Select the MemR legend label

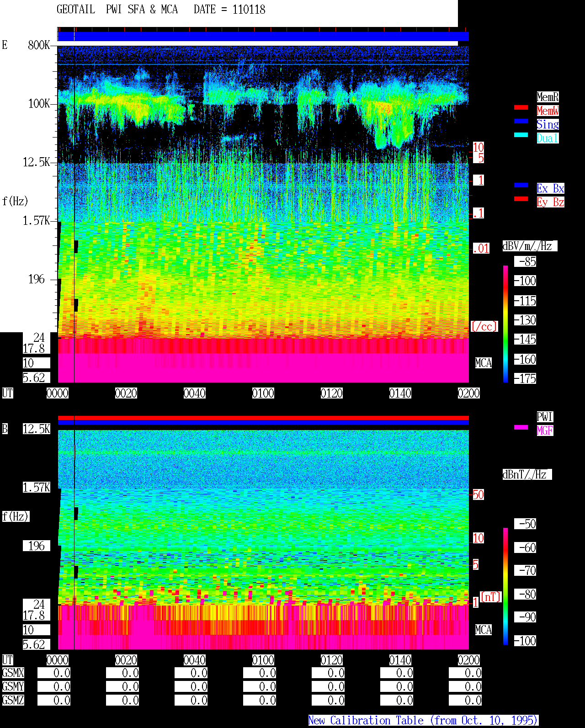coord(548,97)
